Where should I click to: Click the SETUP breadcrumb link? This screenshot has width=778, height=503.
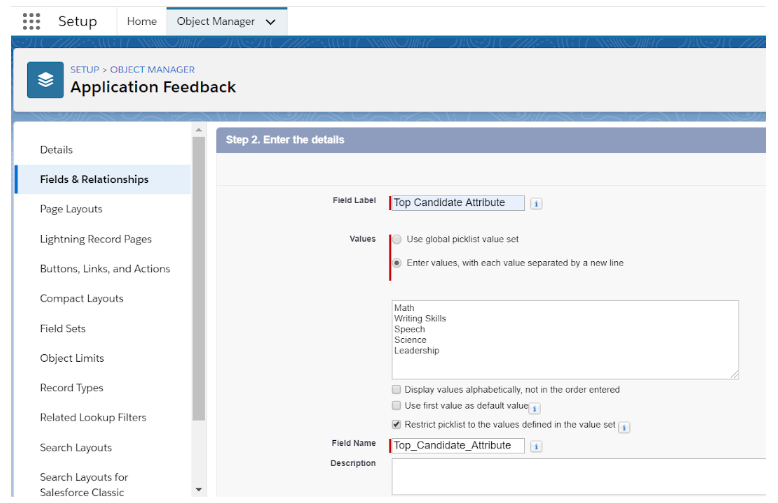[84, 70]
